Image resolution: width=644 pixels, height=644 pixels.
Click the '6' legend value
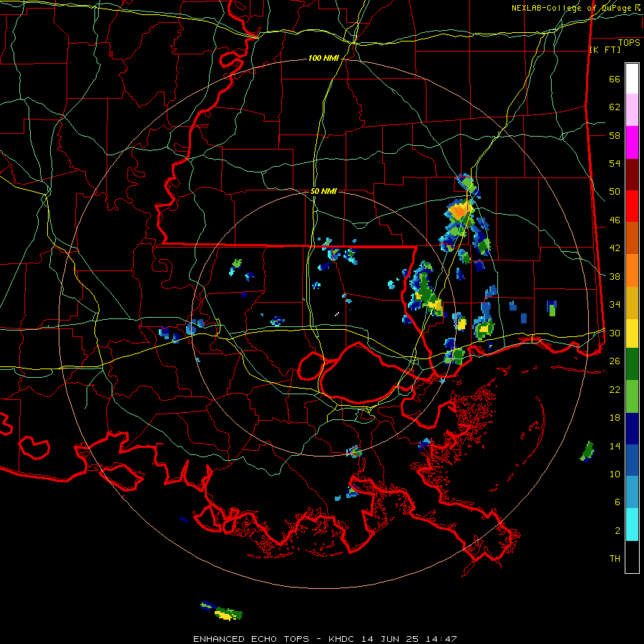tap(618, 502)
